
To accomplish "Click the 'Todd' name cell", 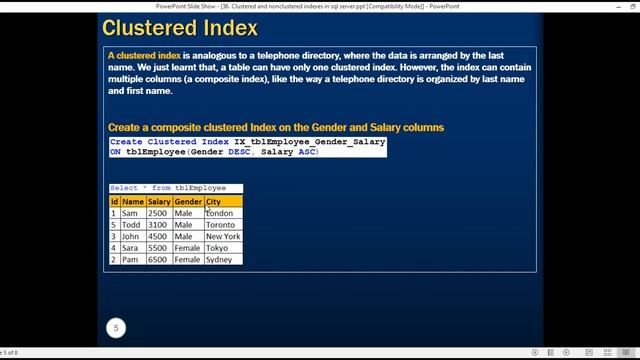I will (x=133, y=225).
